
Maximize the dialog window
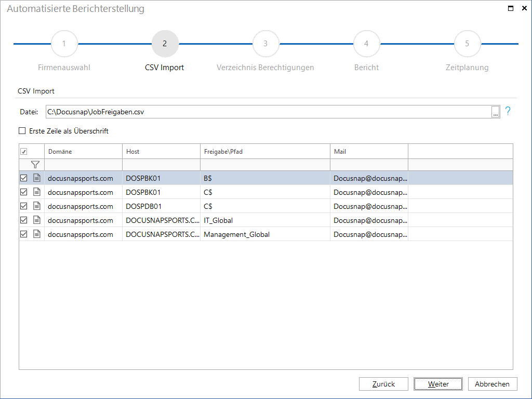click(x=511, y=8)
